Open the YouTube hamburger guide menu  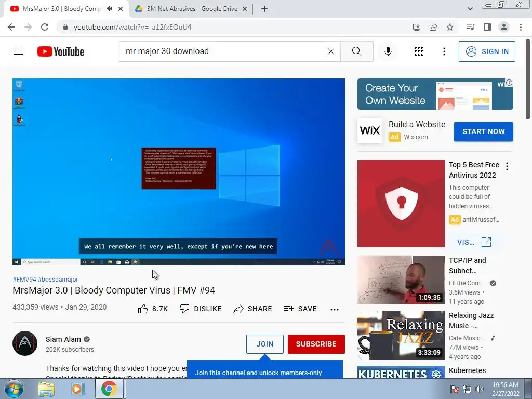point(19,51)
